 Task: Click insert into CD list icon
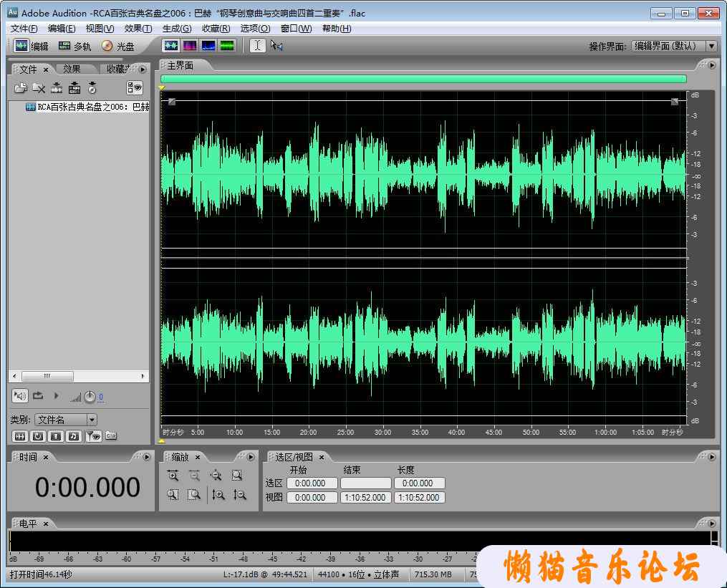(92, 87)
